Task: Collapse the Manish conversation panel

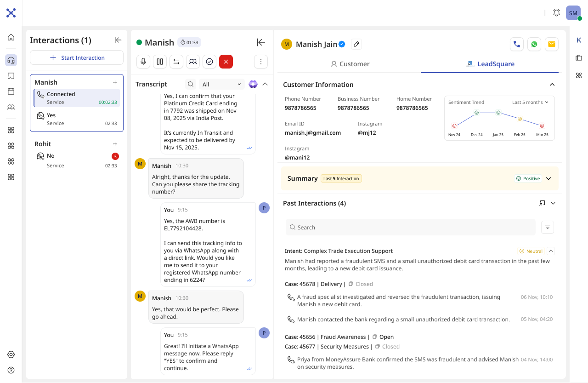Action: click(261, 42)
